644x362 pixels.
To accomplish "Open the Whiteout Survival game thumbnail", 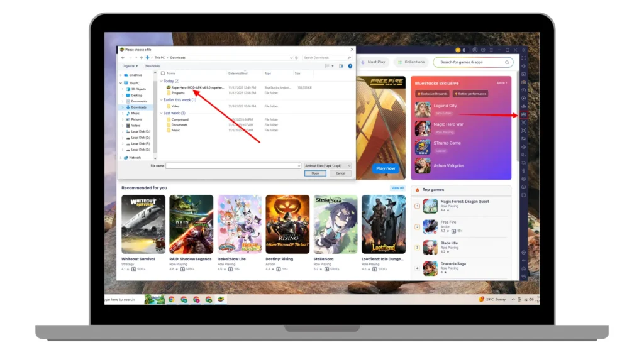I will (x=143, y=224).
